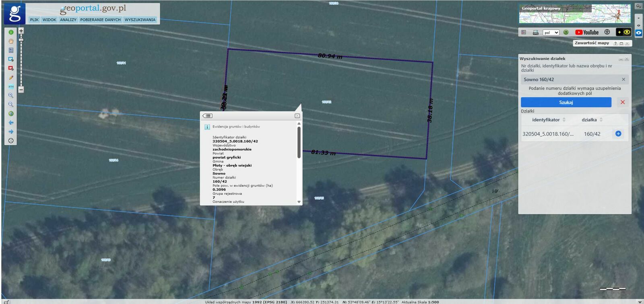Select the blue rectangle selection tool

(x=11, y=59)
